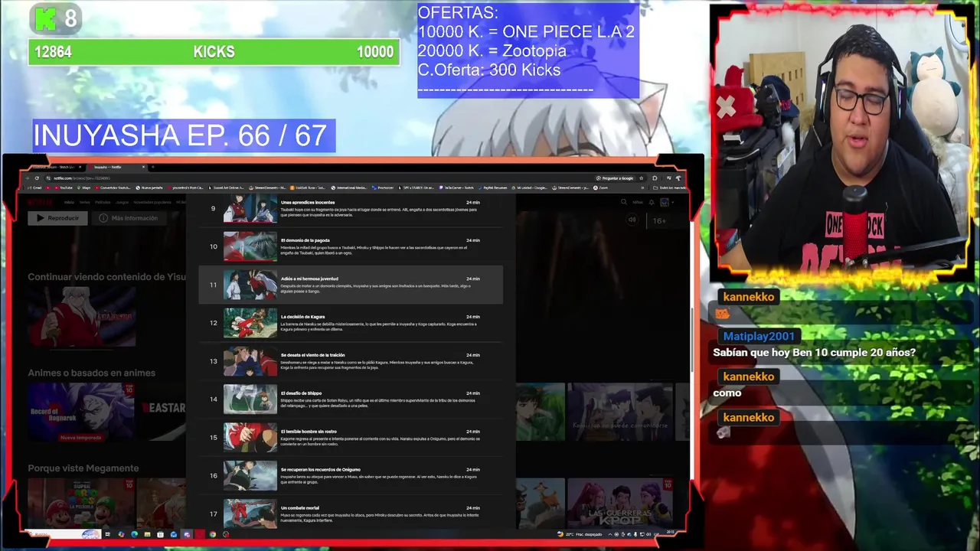The image size is (980, 551).
Task: Open the episode 12 thumbnail
Action: 250,323
